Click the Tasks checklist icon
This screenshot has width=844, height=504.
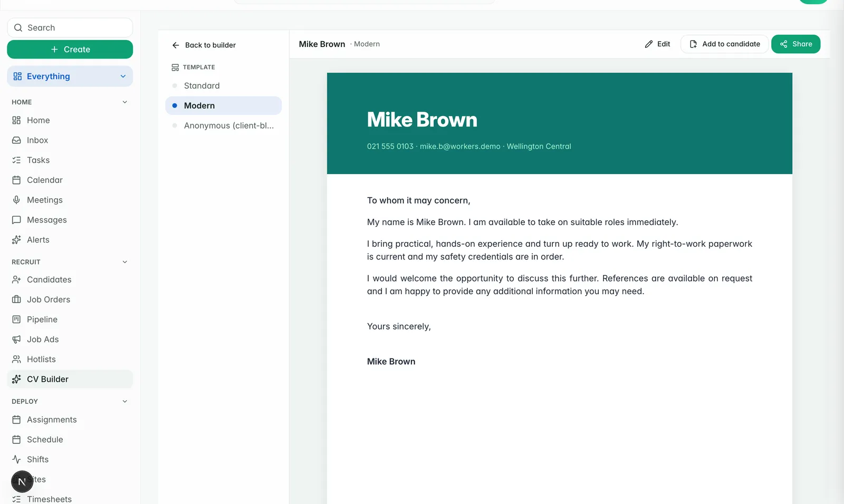(x=16, y=160)
